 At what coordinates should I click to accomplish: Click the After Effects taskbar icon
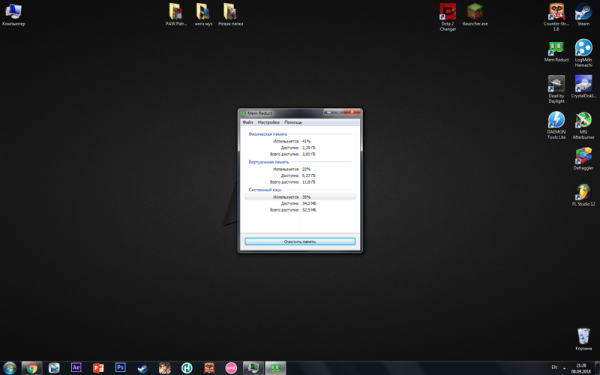click(x=76, y=368)
